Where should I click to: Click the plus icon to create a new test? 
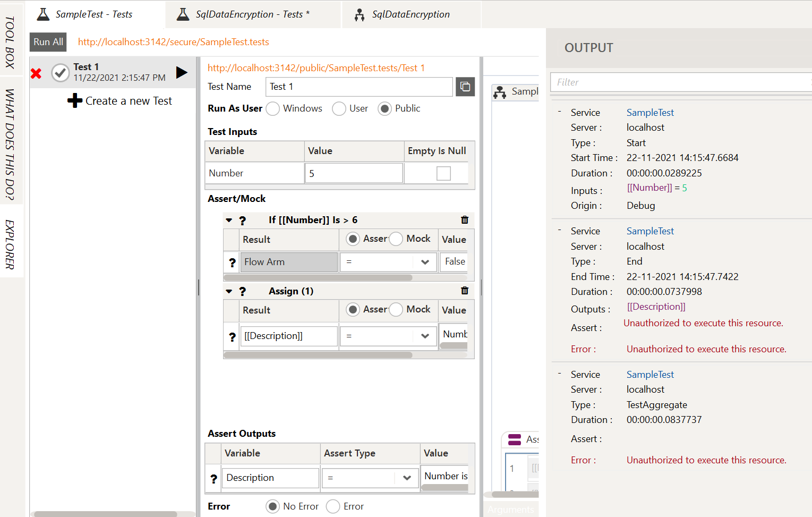click(x=75, y=101)
